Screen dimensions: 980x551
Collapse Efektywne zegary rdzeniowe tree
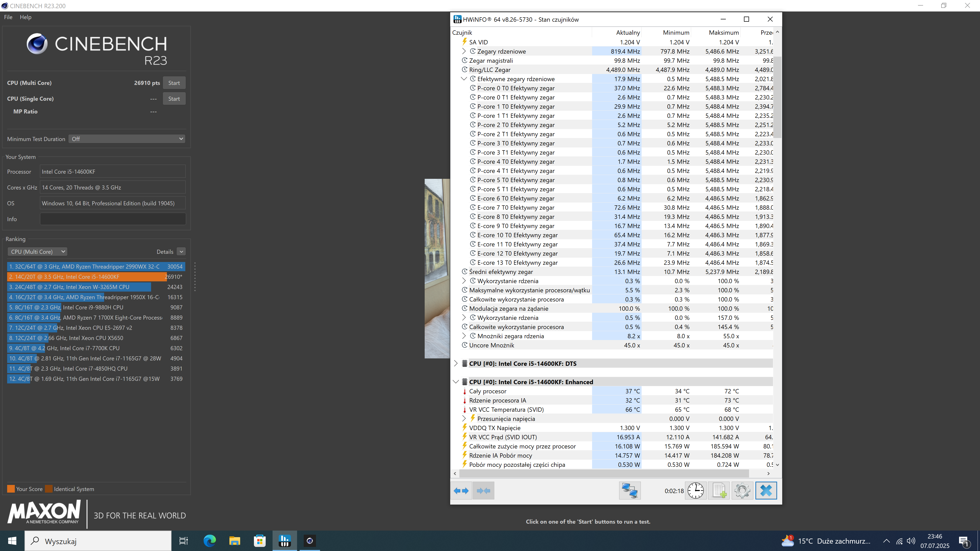[464, 79]
